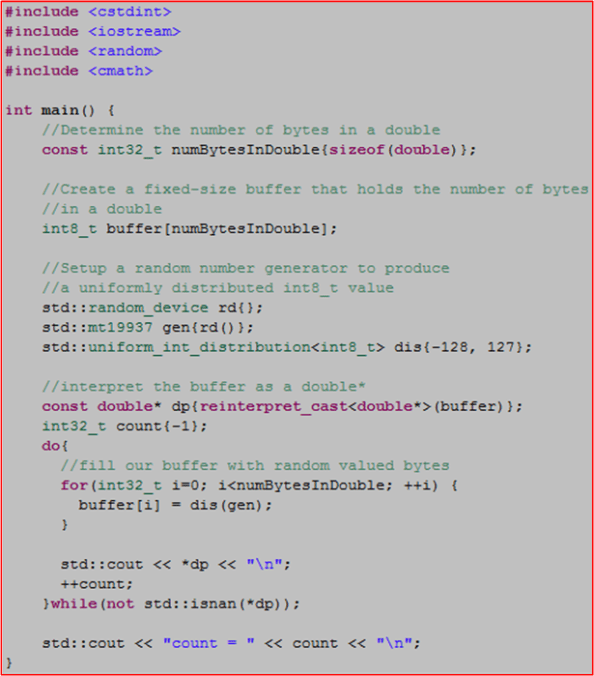The width and height of the screenshot is (594, 676).
Task: Click the std::mt19937 gen line
Action: click(x=148, y=328)
